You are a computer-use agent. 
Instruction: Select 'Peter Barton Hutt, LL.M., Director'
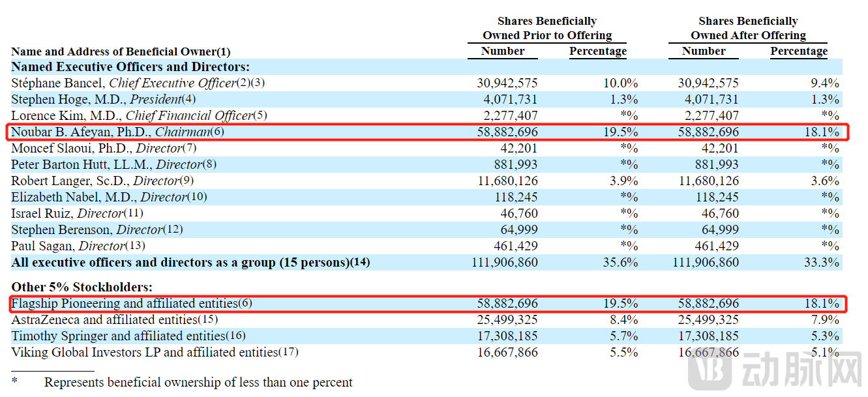108,164
